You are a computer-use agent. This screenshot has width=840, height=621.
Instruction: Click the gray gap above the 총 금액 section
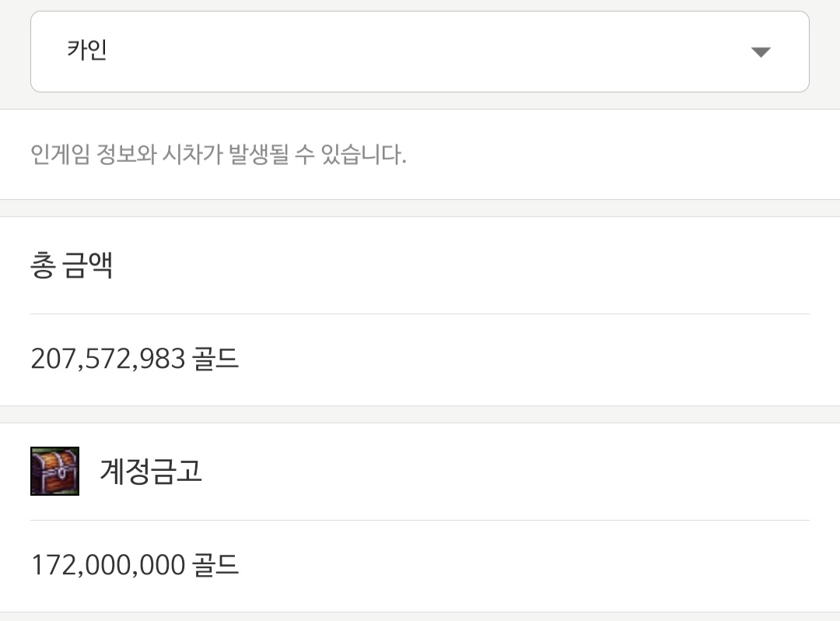420,208
